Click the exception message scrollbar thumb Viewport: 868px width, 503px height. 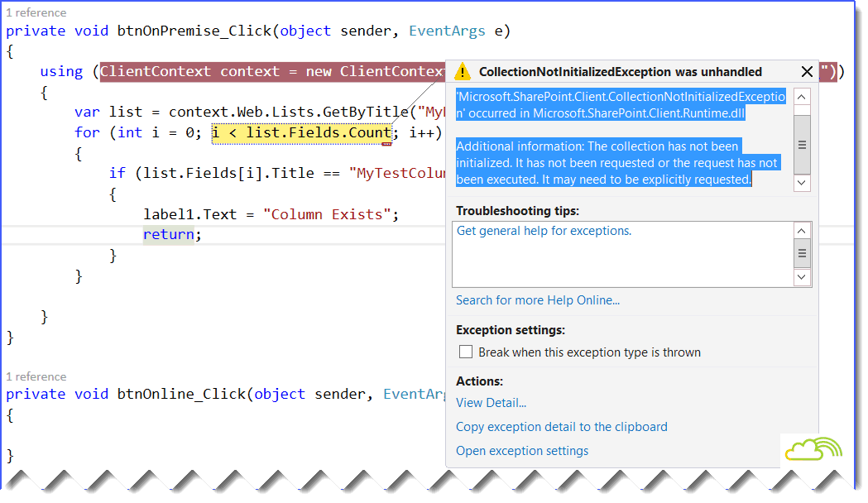802,145
